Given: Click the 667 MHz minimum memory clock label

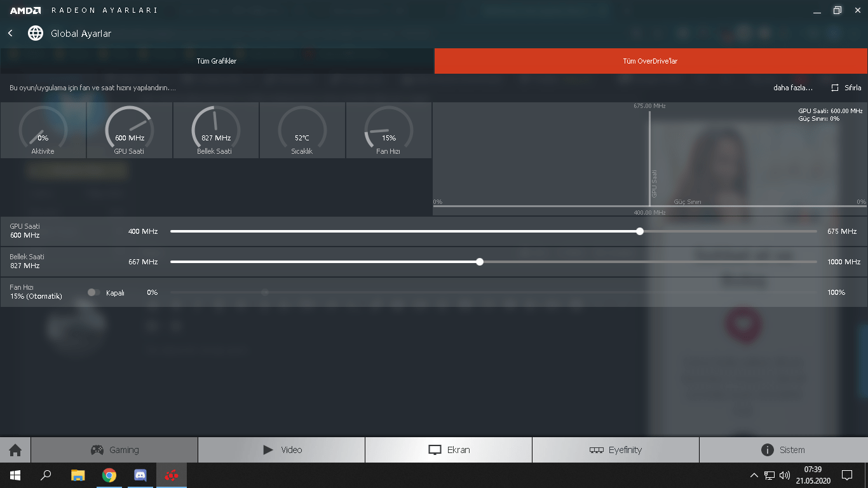Looking at the screenshot, I should [x=143, y=262].
